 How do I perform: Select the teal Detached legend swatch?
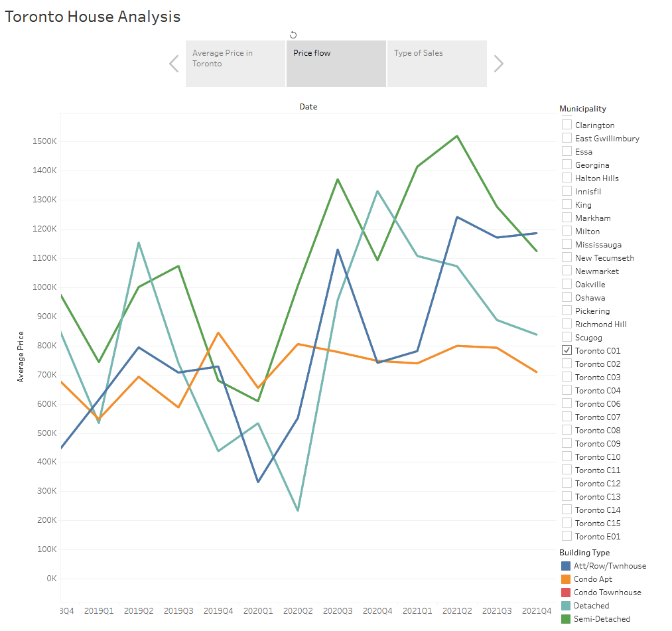[567, 606]
